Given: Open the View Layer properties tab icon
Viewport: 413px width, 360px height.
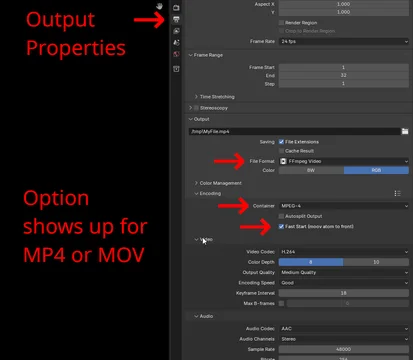Looking at the screenshot, I should tap(176, 31).
